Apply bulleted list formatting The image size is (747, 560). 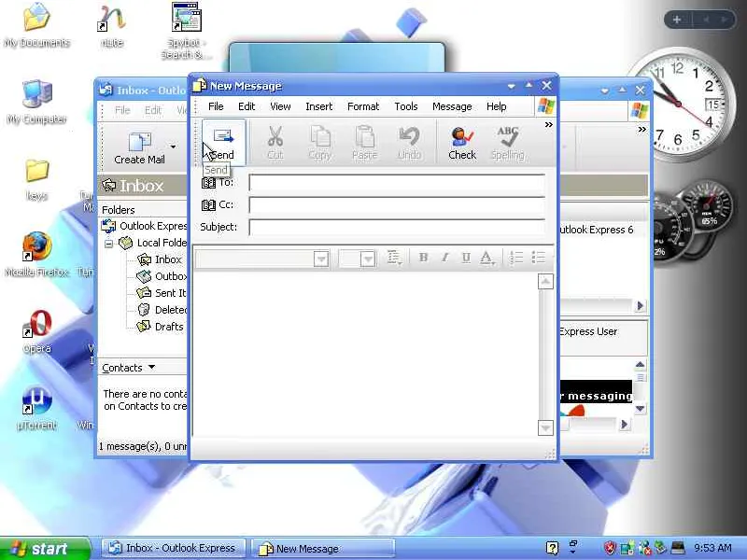(539, 258)
